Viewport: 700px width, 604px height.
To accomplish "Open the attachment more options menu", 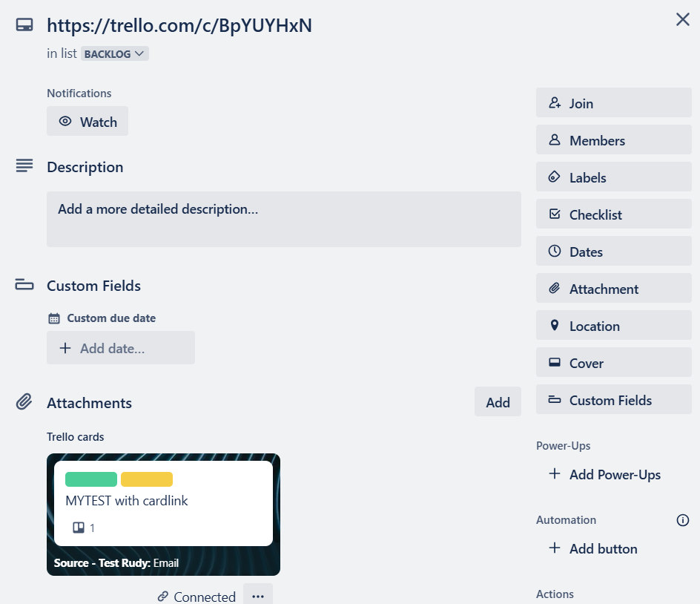I will [258, 596].
